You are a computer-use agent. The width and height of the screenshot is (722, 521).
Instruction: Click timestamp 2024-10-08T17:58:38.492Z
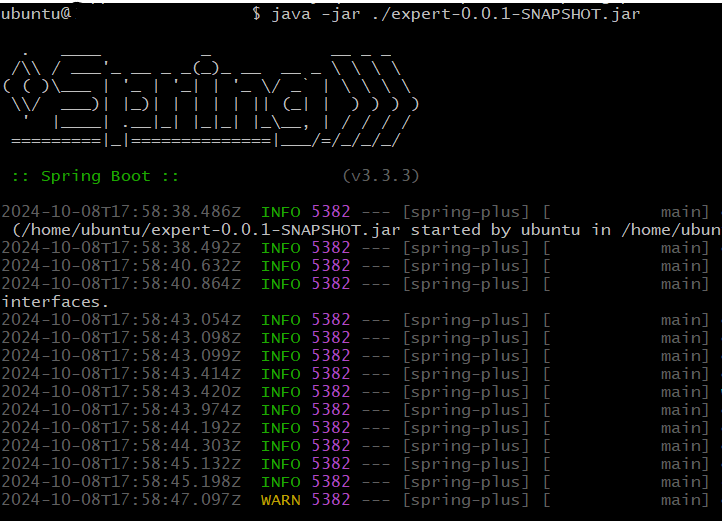point(121,248)
